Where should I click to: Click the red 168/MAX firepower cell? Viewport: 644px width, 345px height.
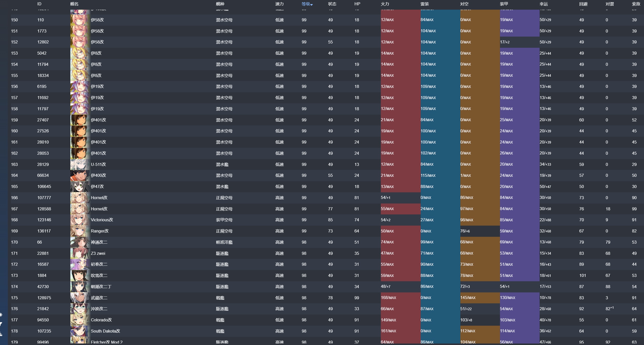(x=400, y=298)
